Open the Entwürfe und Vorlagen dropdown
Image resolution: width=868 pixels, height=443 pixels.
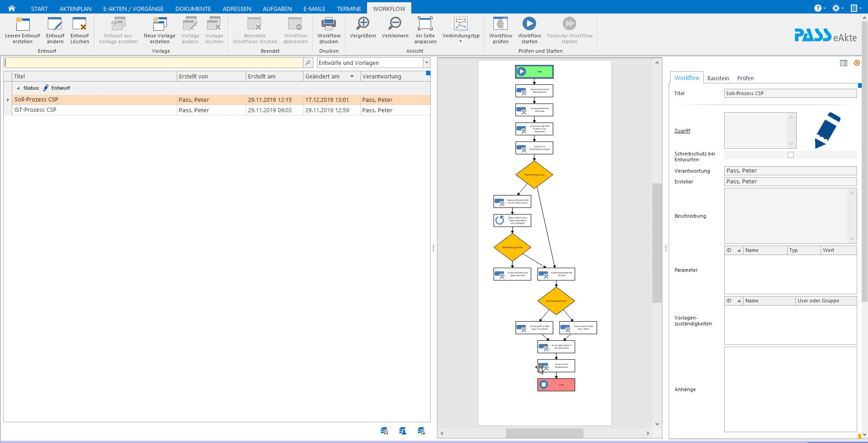[x=427, y=63]
